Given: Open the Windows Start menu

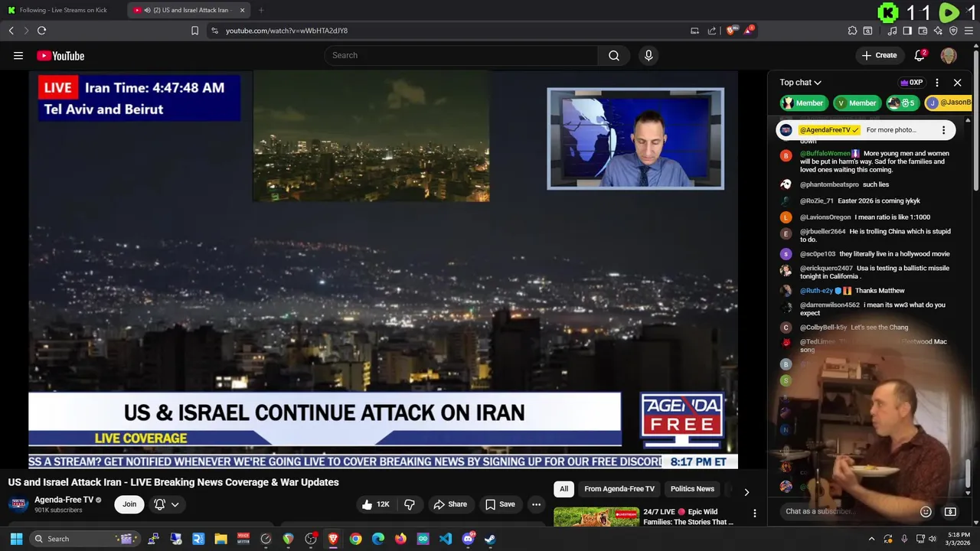Looking at the screenshot, I should [16, 539].
